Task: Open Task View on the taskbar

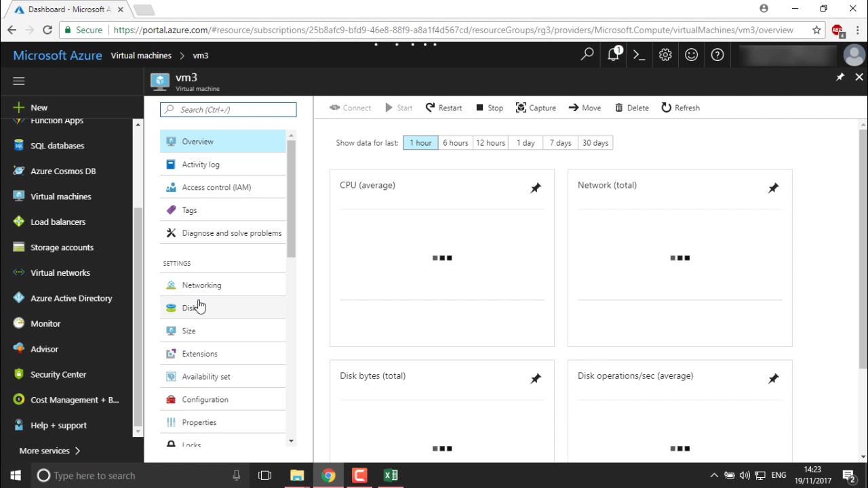Action: pos(265,475)
